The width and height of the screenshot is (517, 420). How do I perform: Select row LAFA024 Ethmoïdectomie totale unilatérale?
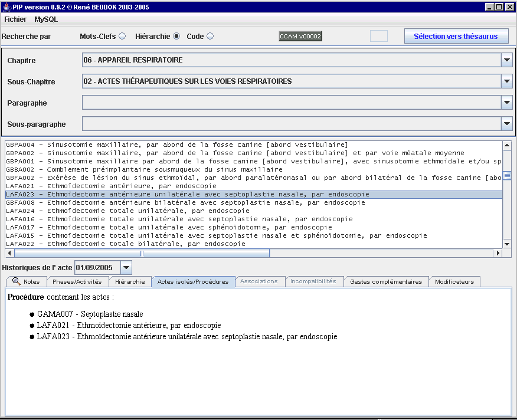254,211
